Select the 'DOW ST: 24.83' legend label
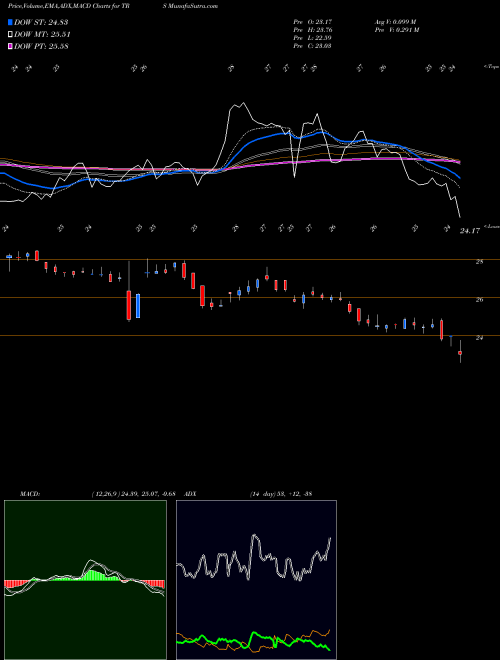 41,22
